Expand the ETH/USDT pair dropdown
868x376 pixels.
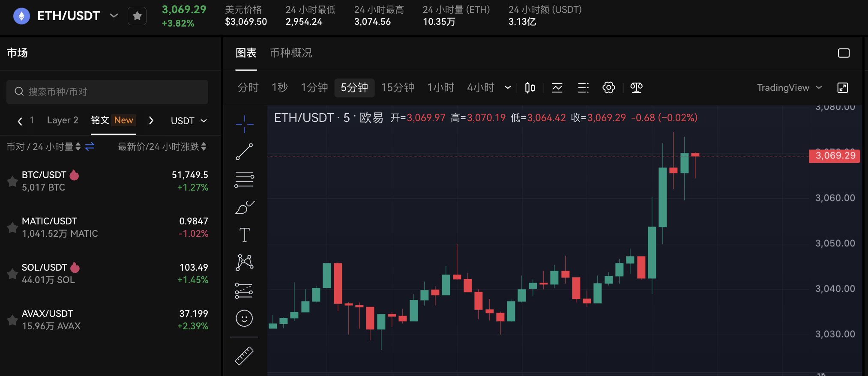click(x=114, y=16)
